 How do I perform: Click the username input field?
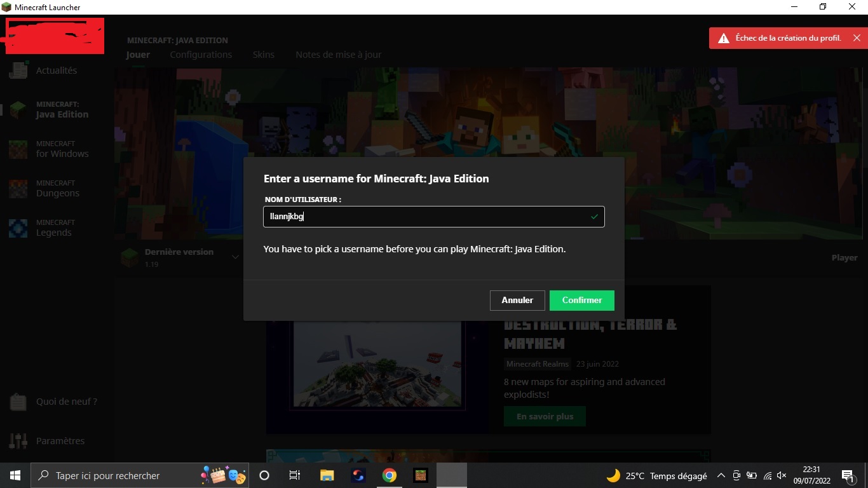[x=426, y=217]
